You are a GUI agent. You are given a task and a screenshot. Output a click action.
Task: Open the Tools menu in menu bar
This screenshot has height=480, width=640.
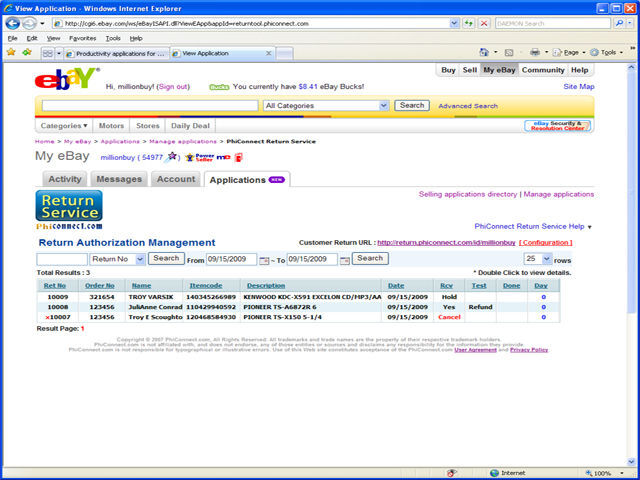click(x=113, y=38)
